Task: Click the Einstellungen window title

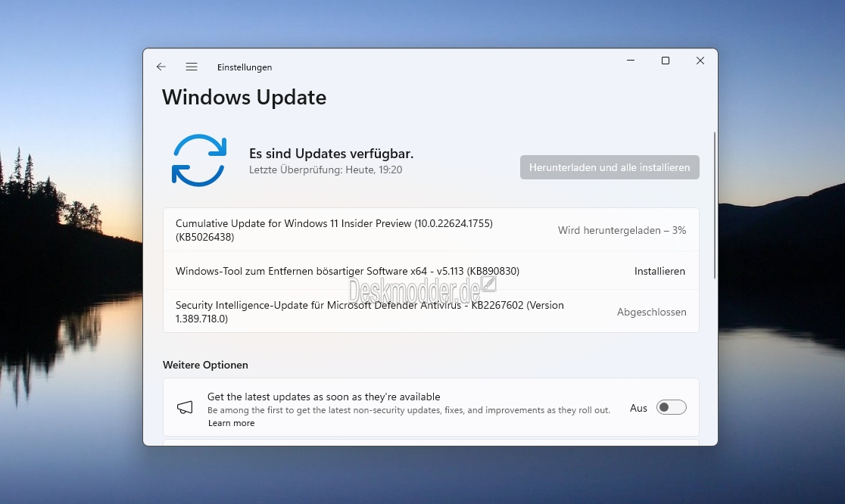Action: 245,67
